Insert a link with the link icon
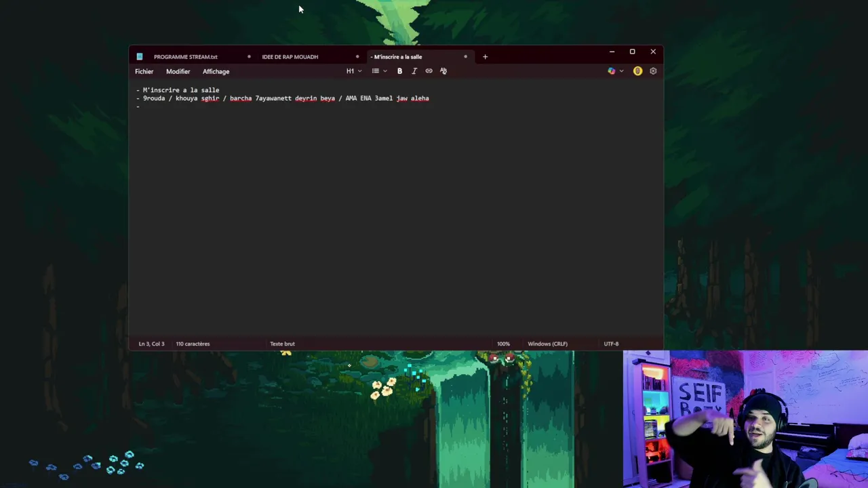The image size is (868, 488). coord(429,71)
